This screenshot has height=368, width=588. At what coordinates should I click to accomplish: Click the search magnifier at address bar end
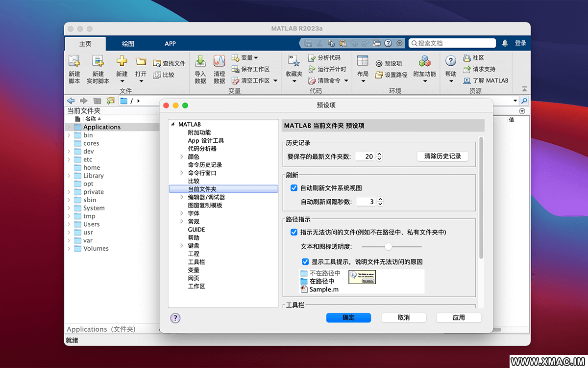[524, 101]
